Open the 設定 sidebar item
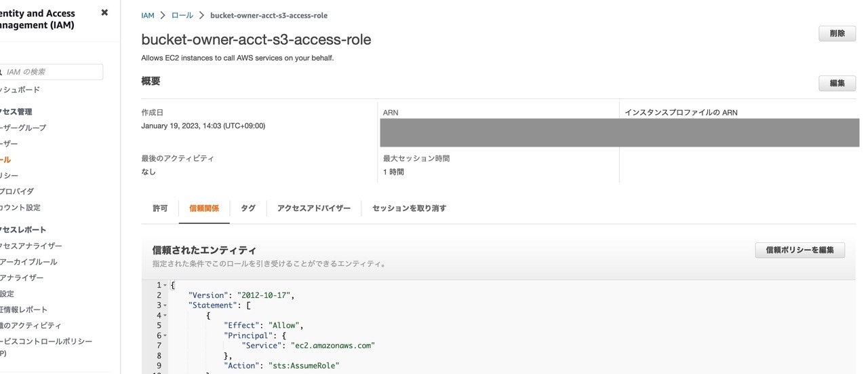Screen dimensions: 868x374 (x=7, y=294)
